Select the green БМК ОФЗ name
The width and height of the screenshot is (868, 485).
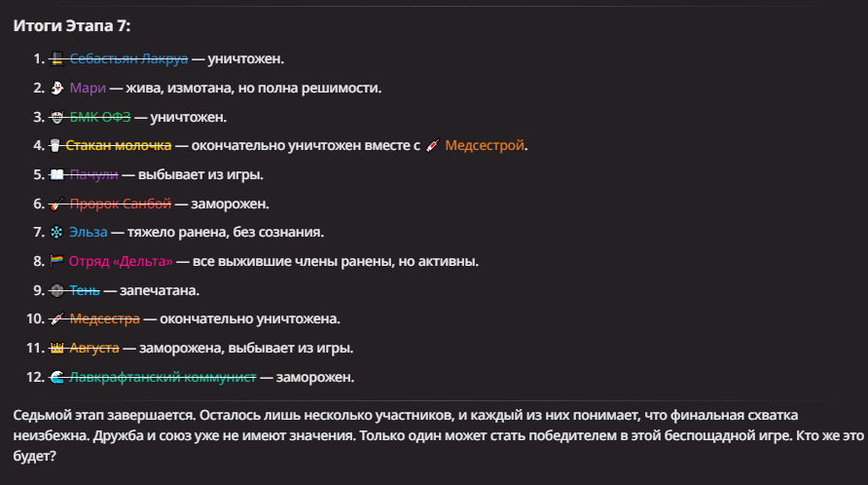coord(99,117)
